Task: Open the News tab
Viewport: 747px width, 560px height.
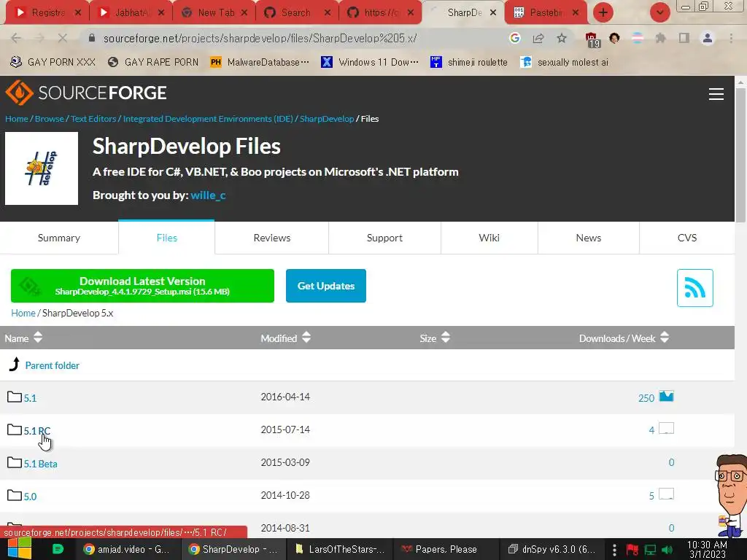Action: 589,238
